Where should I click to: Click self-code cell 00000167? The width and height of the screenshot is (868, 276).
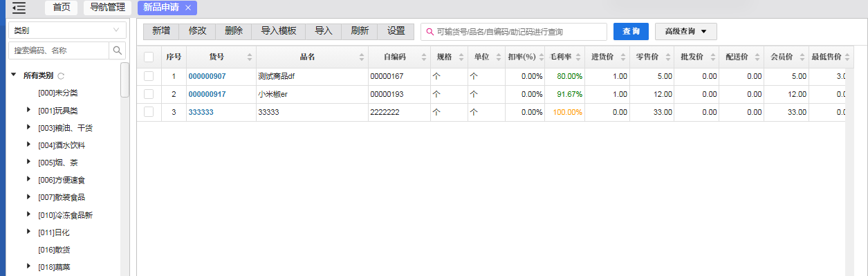[399, 76]
